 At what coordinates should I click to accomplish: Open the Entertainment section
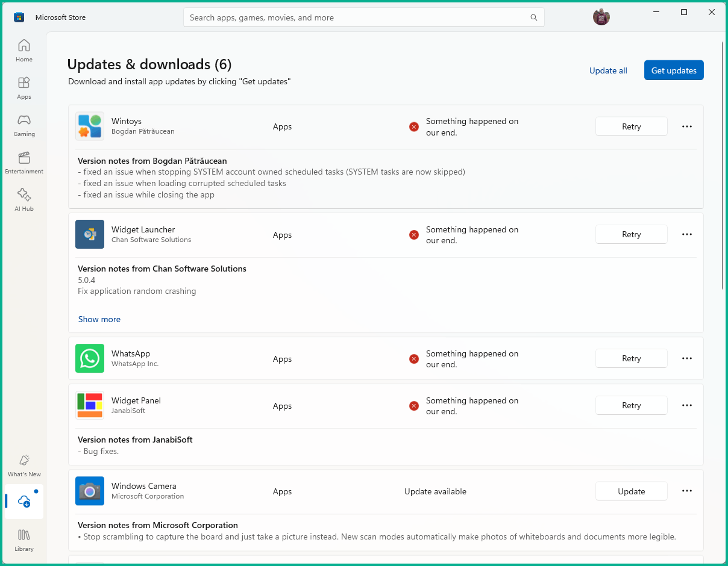(x=24, y=163)
